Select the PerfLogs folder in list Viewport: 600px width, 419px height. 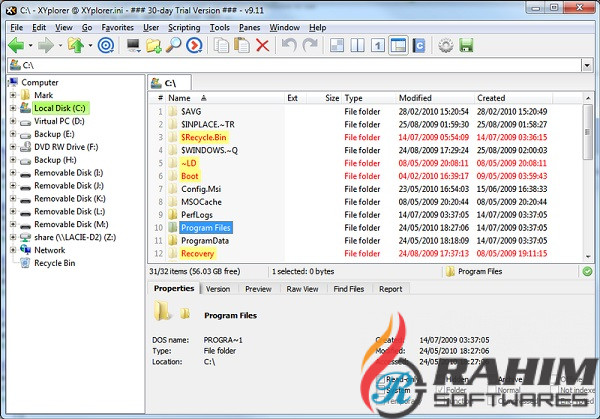198,214
